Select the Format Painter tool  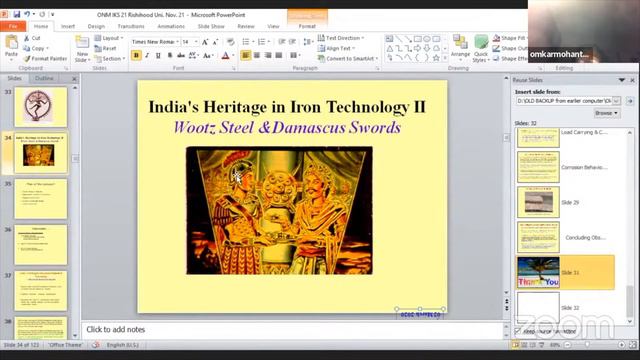[45, 59]
